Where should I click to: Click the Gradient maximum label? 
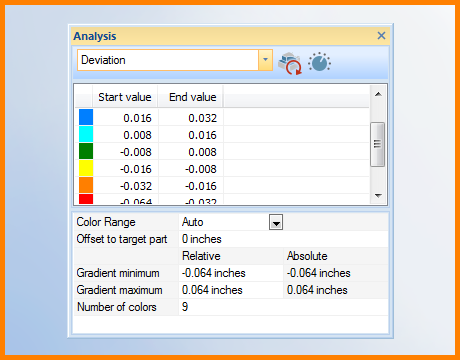point(119,290)
